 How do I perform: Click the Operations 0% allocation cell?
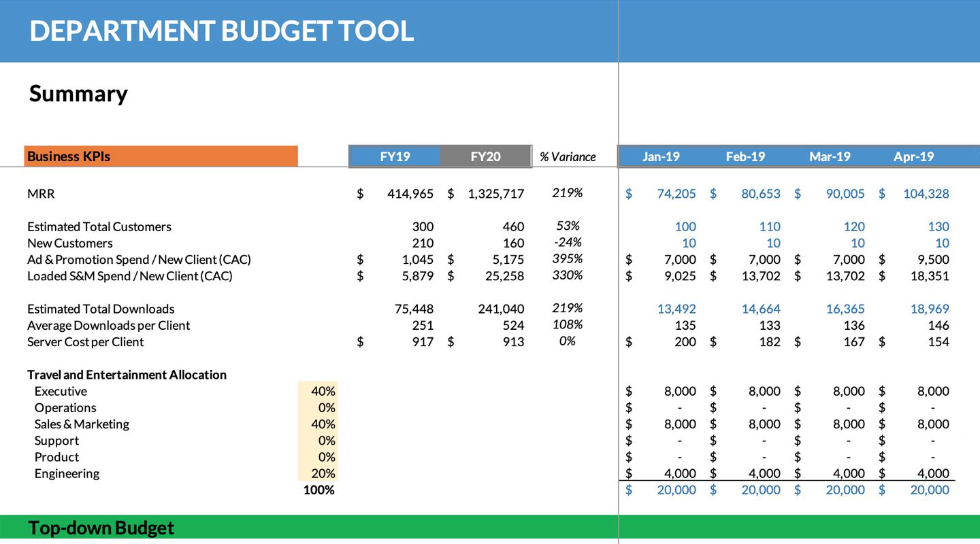click(318, 407)
